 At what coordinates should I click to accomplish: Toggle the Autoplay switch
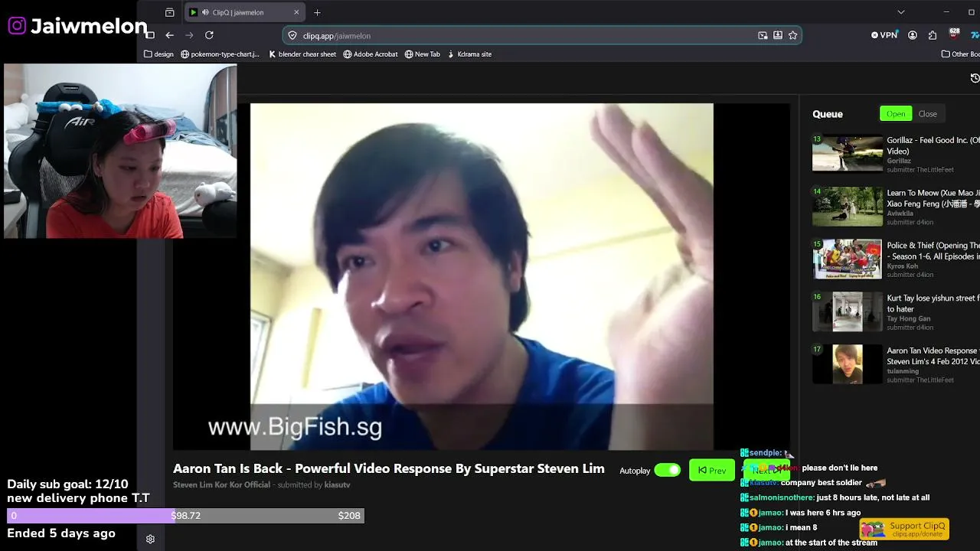coord(667,470)
